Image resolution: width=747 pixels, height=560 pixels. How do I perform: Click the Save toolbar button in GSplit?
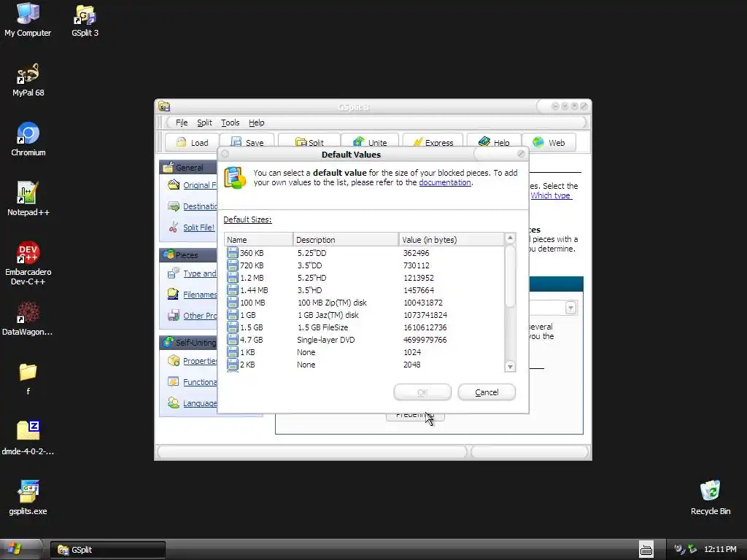[247, 142]
